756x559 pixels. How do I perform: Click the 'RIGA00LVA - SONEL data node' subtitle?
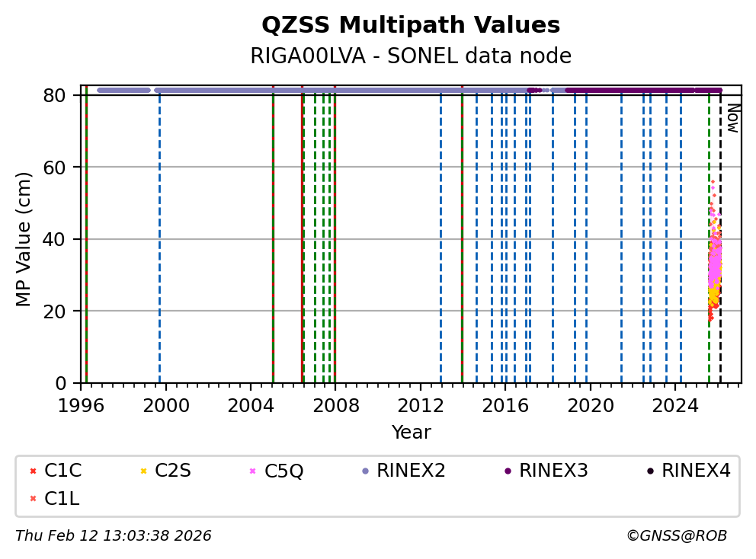click(411, 56)
